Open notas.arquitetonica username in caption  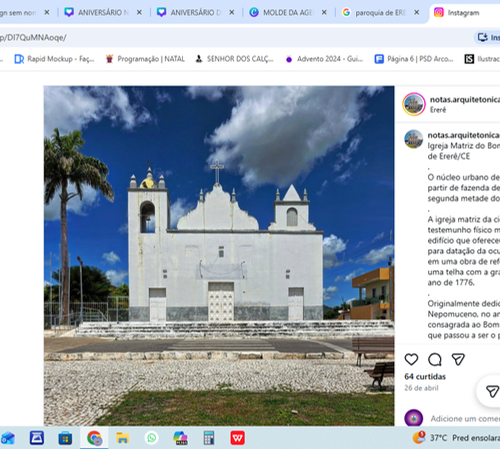pos(464,135)
